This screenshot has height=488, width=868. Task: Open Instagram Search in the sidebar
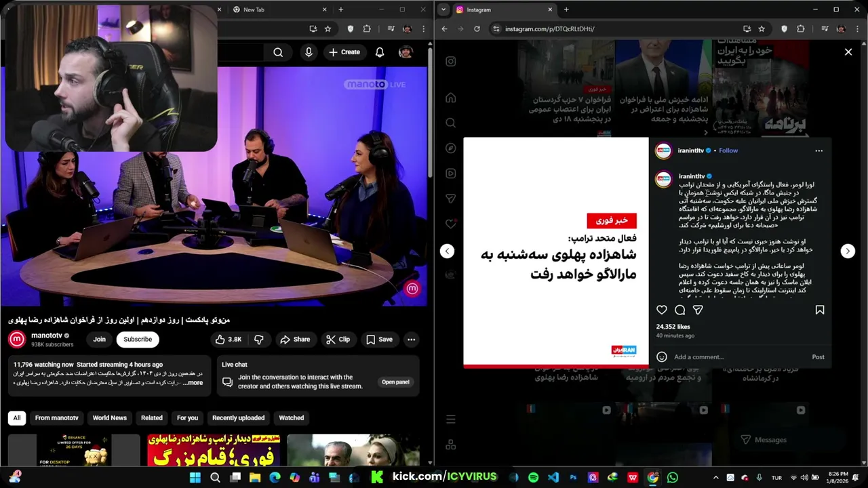450,123
